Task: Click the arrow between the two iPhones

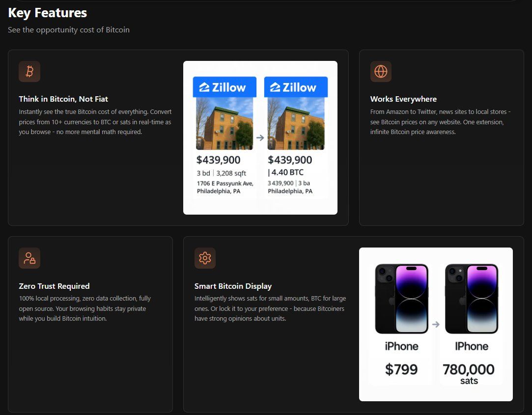Action: [x=436, y=324]
